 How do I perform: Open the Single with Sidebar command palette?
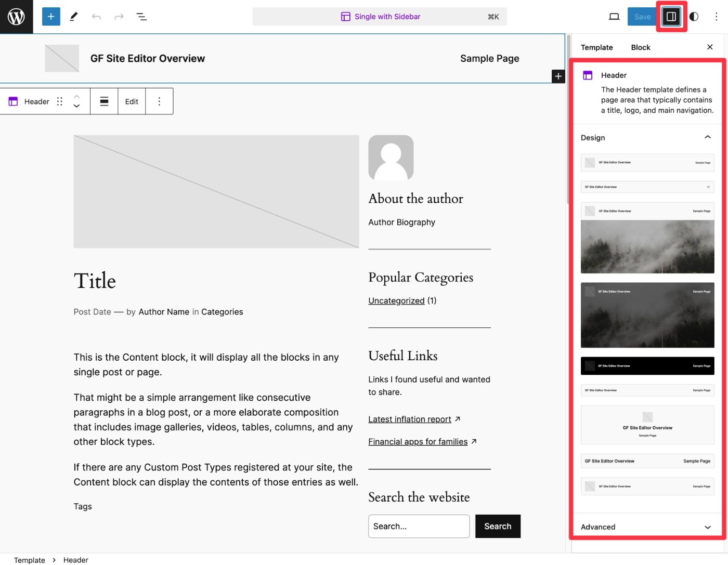[380, 17]
